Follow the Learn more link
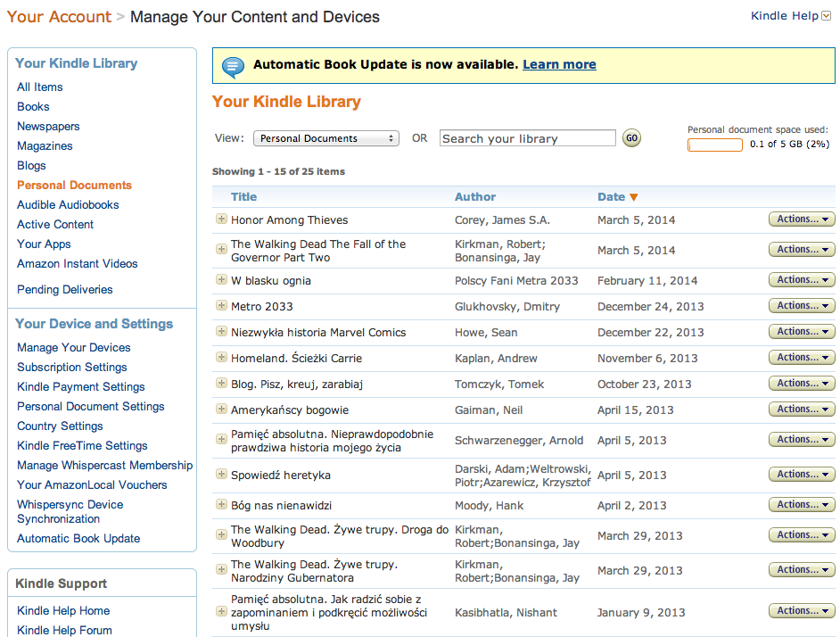 click(x=559, y=64)
